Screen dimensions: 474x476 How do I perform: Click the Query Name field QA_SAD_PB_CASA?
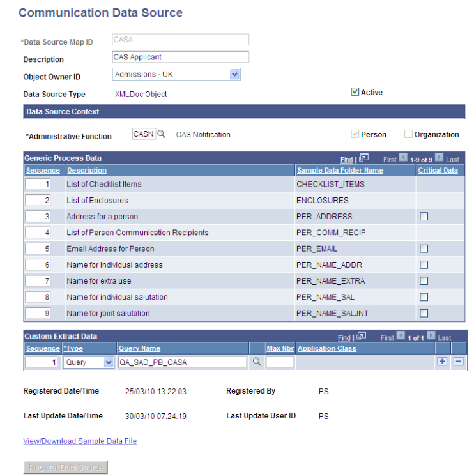(x=182, y=362)
